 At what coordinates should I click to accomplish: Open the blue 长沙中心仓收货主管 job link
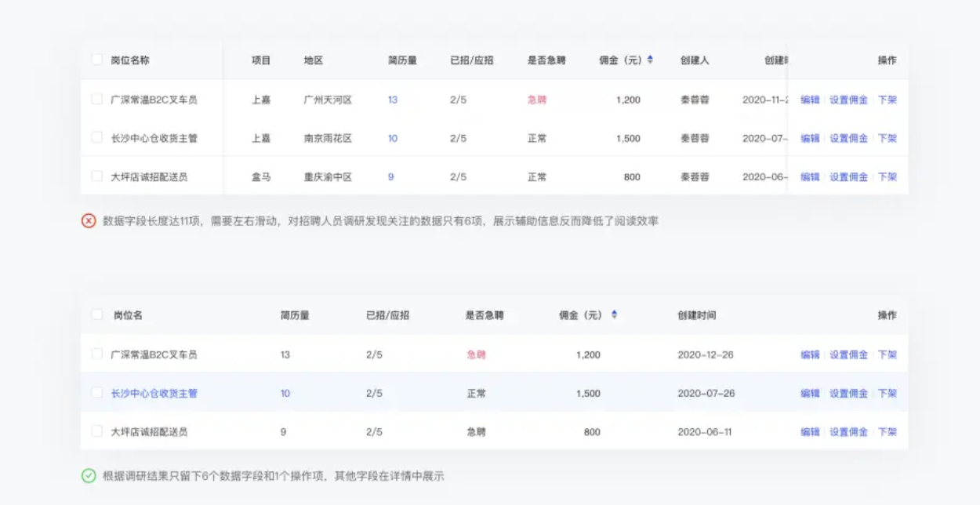(154, 393)
